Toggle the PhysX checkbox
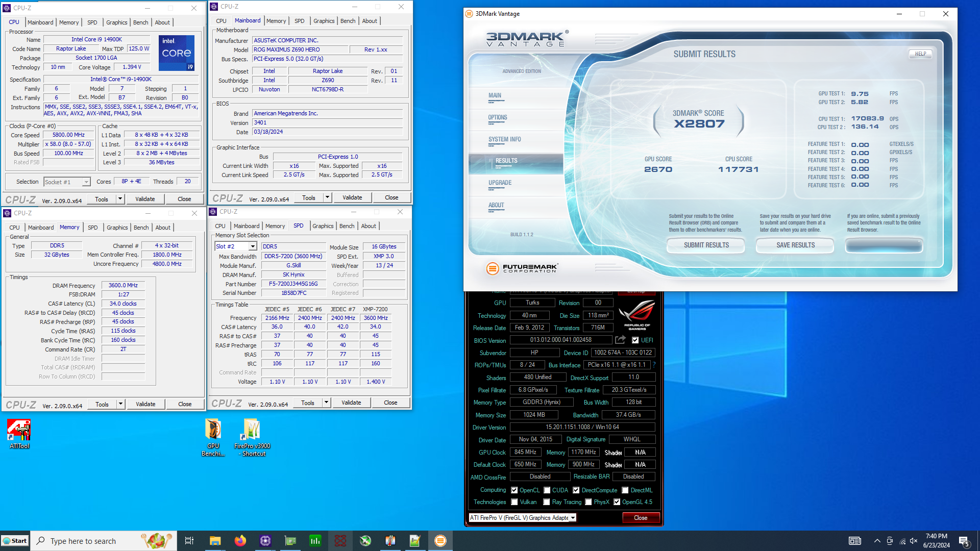The image size is (980, 551). [589, 502]
